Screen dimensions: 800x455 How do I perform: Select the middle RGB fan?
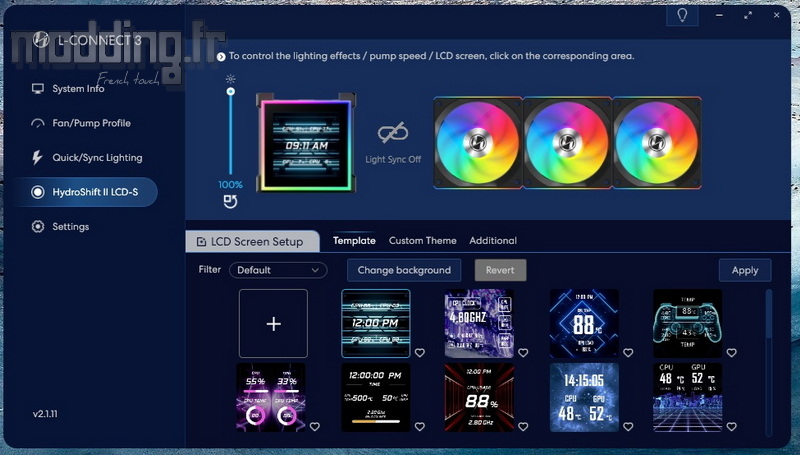[565, 142]
